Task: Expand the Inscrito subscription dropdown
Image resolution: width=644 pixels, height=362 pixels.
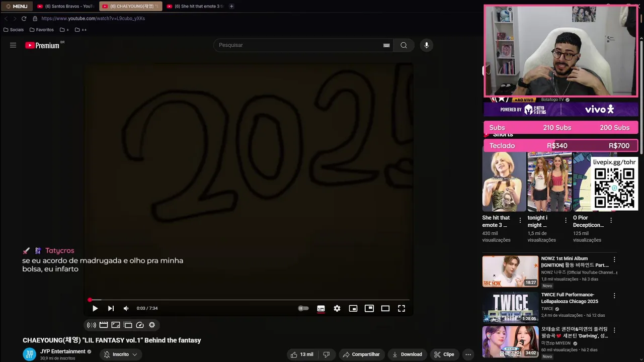Action: pos(121,354)
